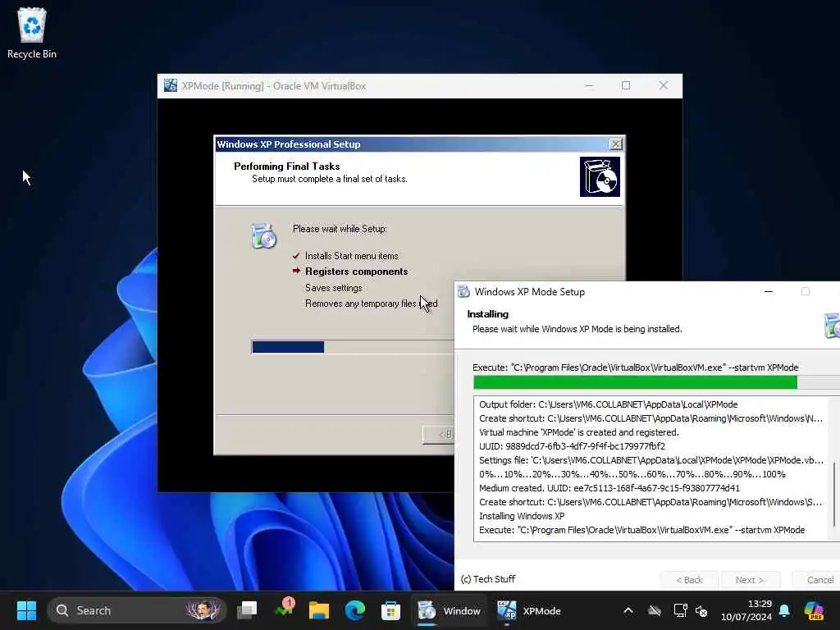This screenshot has width=840, height=630.
Task: Click the cloud sync tray icon
Action: (654, 610)
